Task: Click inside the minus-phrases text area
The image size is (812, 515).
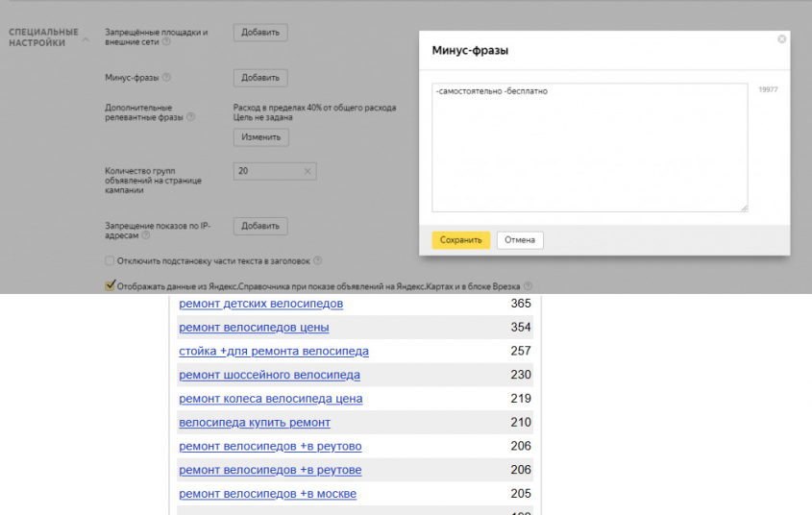Action: [589, 147]
